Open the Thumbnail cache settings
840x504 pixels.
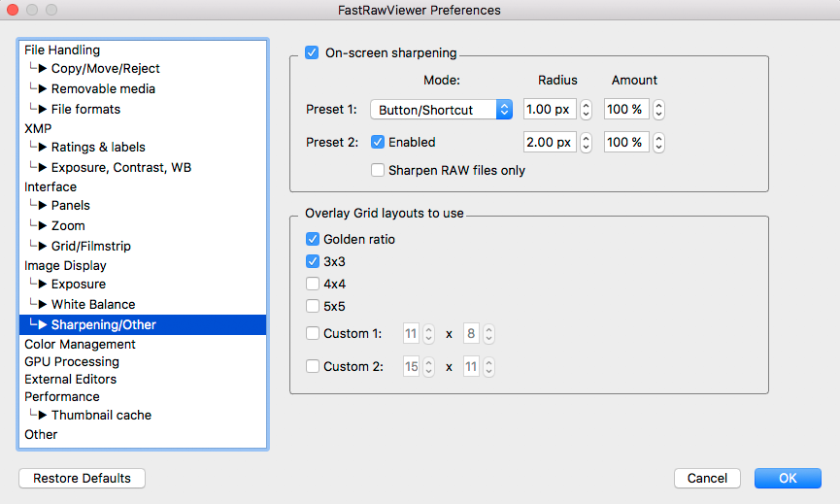(x=101, y=416)
